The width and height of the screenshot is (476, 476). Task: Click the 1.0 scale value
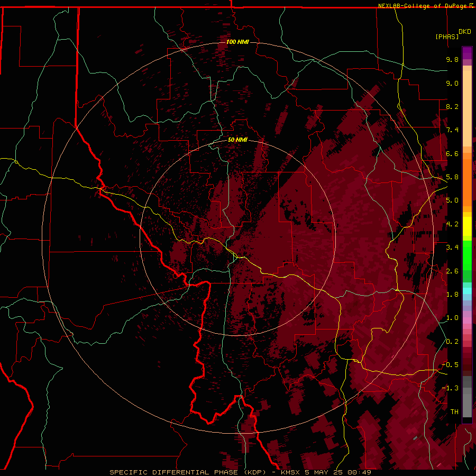452,318
